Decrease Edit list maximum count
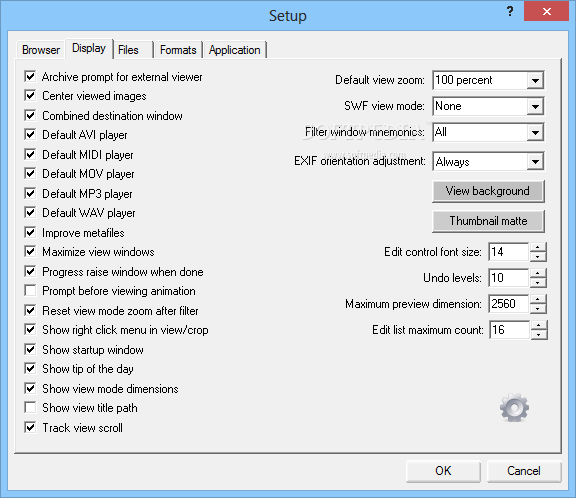The height and width of the screenshot is (498, 576). [539, 335]
